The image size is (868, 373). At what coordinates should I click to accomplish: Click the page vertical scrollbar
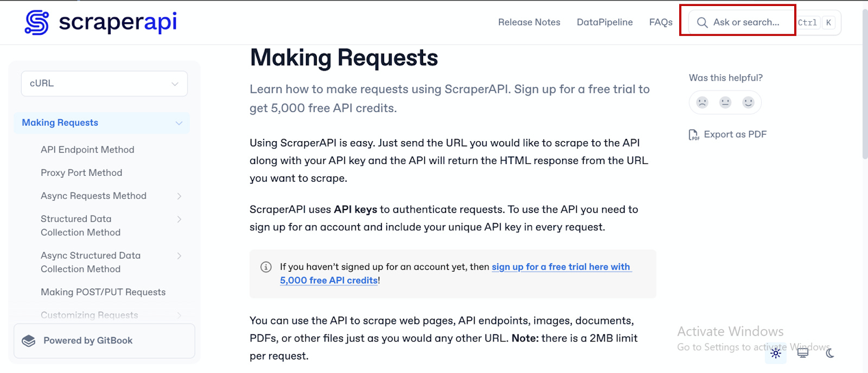865,84
